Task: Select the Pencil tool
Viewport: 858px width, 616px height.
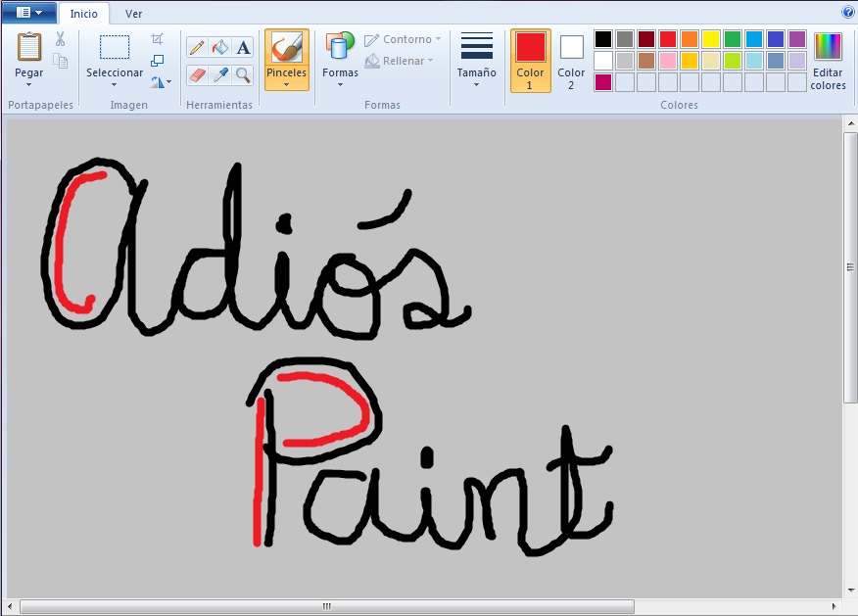Action: click(x=197, y=48)
